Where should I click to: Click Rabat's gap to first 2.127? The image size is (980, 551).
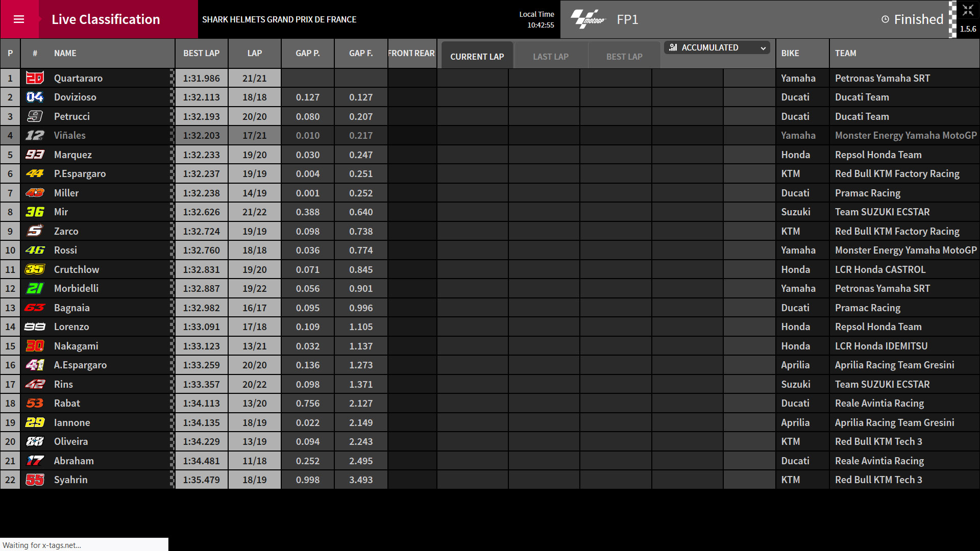pyautogui.click(x=361, y=403)
